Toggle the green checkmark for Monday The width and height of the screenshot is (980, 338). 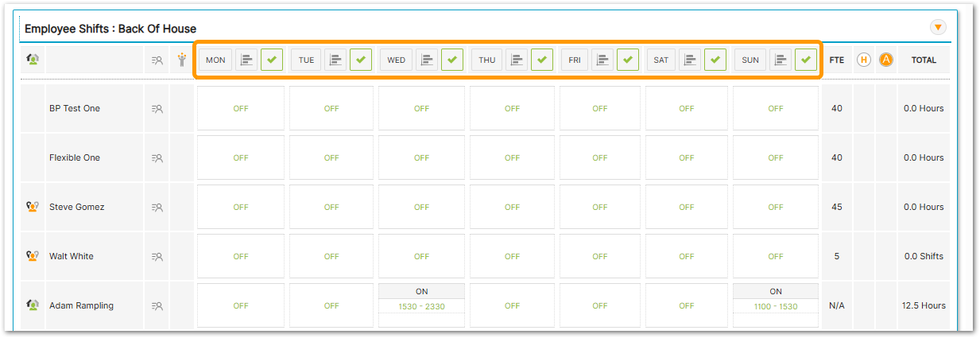coord(272,60)
